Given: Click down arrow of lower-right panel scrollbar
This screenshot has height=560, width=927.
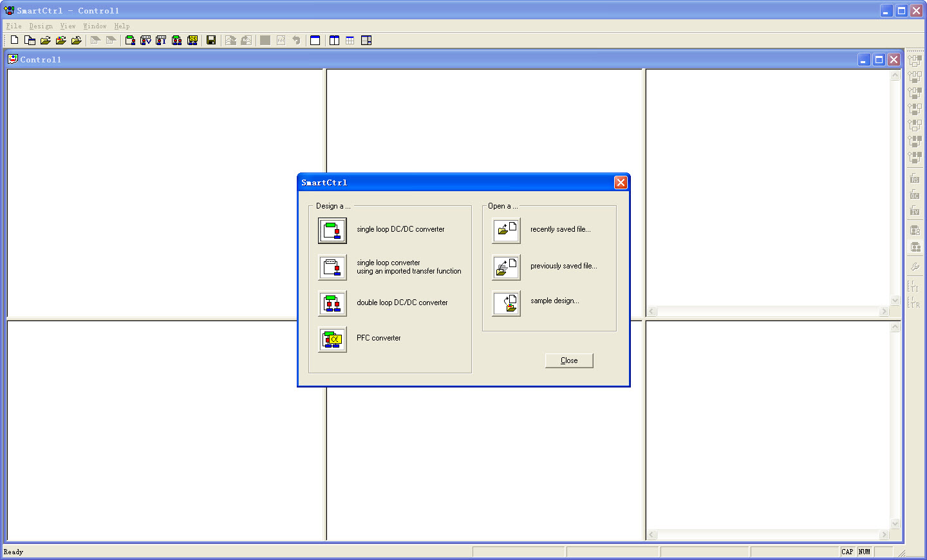Looking at the screenshot, I should pos(895,523).
